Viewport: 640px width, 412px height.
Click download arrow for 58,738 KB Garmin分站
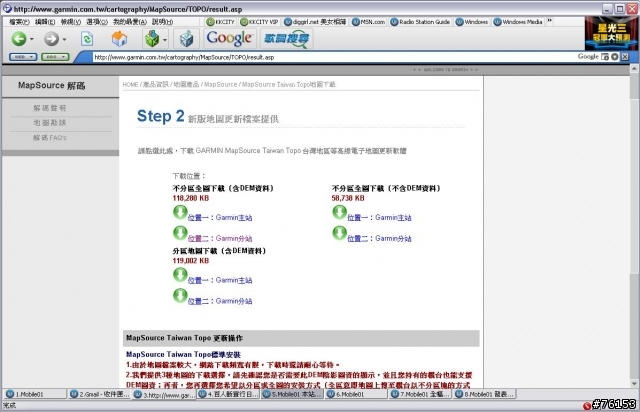340,233
